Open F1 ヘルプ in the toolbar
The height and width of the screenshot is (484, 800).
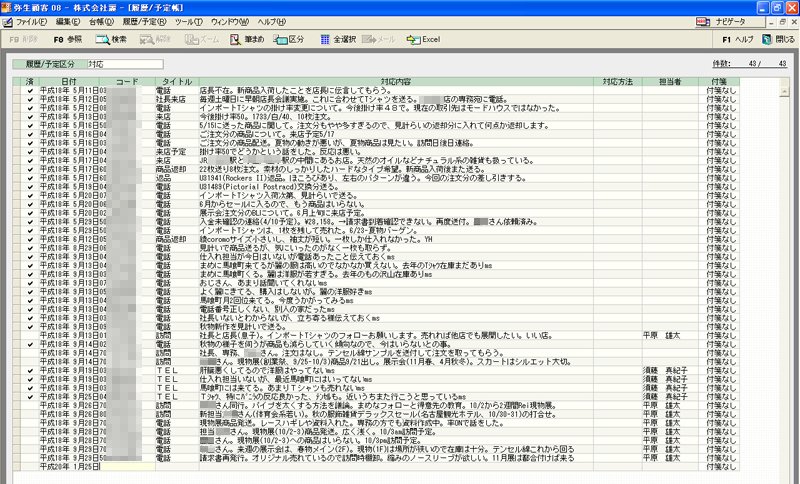pos(738,39)
